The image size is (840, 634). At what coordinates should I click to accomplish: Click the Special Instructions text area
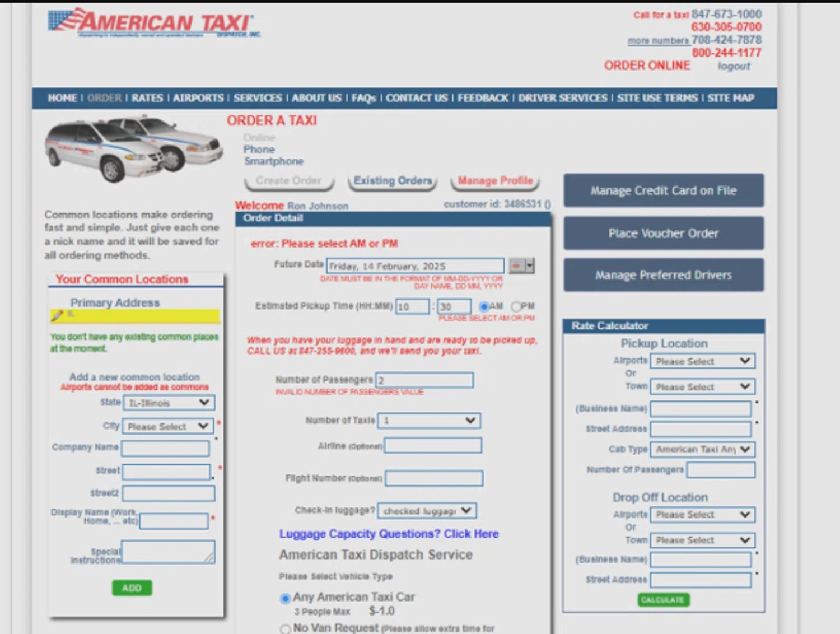pyautogui.click(x=168, y=552)
